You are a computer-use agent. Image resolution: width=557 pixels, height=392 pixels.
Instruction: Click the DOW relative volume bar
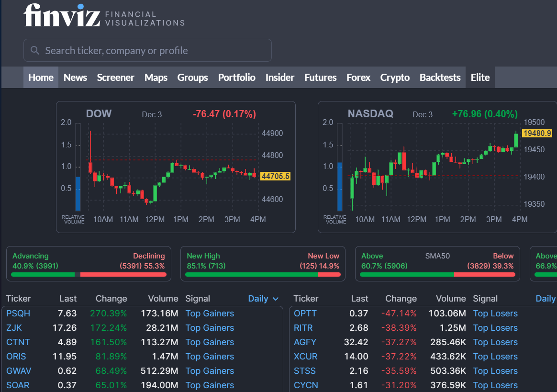(x=78, y=194)
